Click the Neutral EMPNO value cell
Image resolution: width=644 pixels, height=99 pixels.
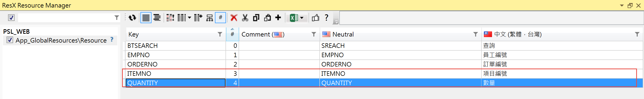tap(400, 55)
